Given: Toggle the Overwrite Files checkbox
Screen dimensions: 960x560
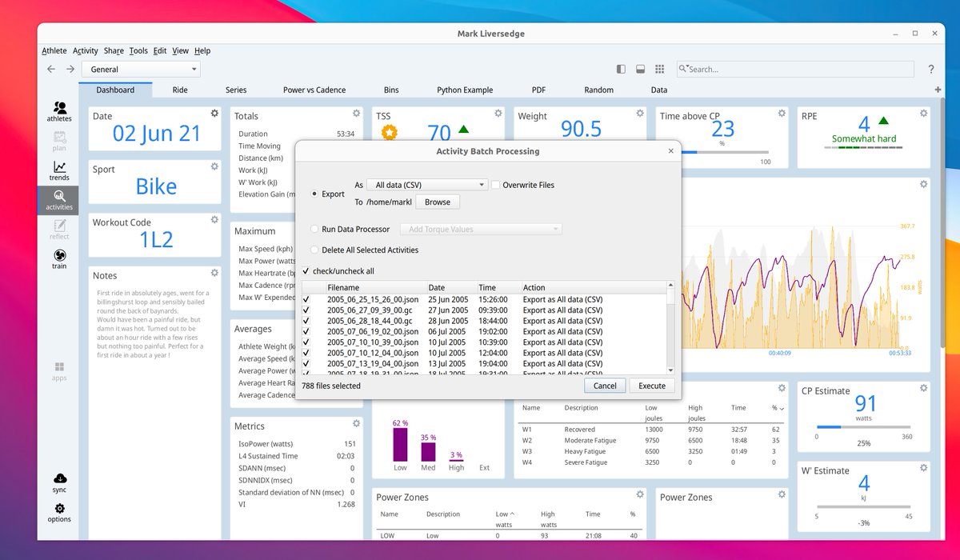Looking at the screenshot, I should (496, 185).
